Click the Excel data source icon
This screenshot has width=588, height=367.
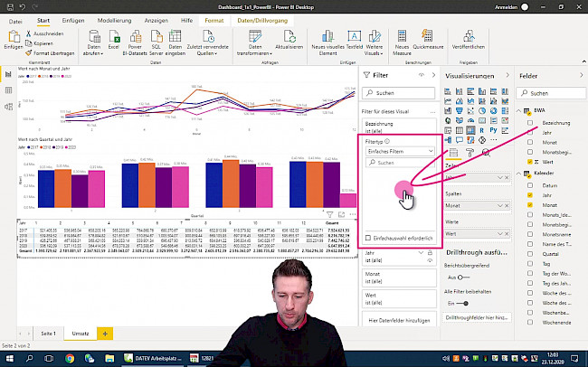pos(115,38)
